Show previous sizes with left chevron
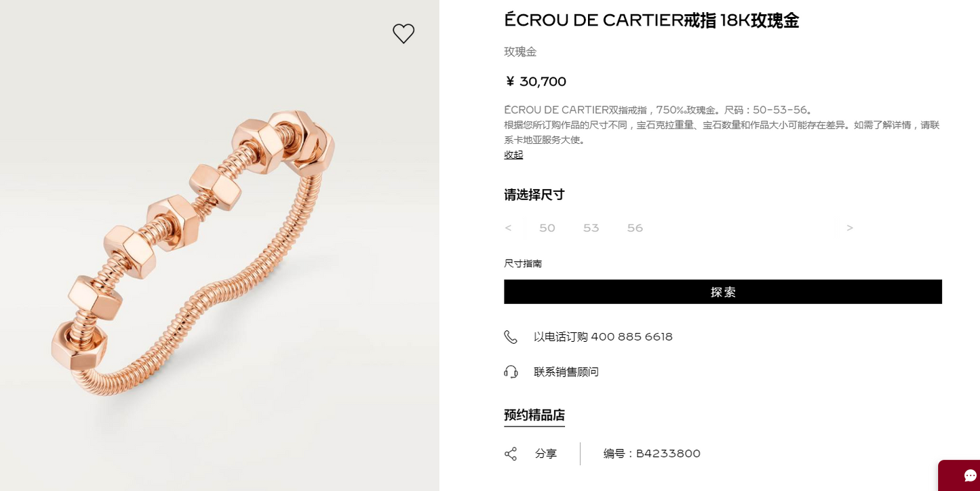Screen dimensions: 980x491 tap(508, 228)
